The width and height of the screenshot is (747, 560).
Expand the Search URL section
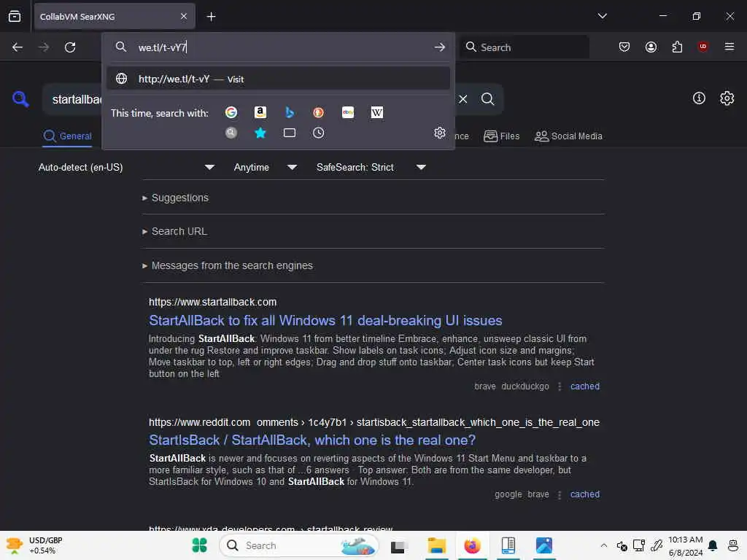[174, 231]
